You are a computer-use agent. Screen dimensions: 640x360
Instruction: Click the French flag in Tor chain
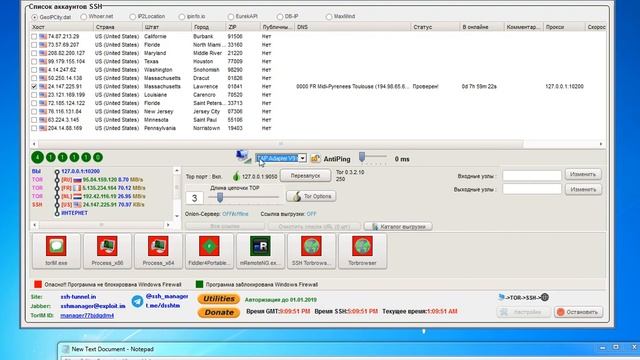(77, 188)
